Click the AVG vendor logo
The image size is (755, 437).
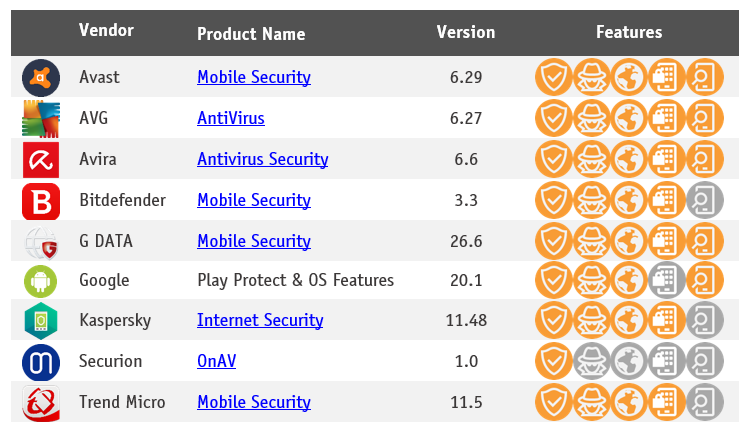41,118
